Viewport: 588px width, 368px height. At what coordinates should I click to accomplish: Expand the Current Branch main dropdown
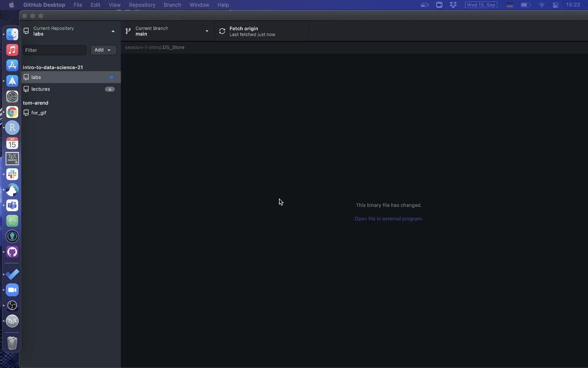pos(207,31)
